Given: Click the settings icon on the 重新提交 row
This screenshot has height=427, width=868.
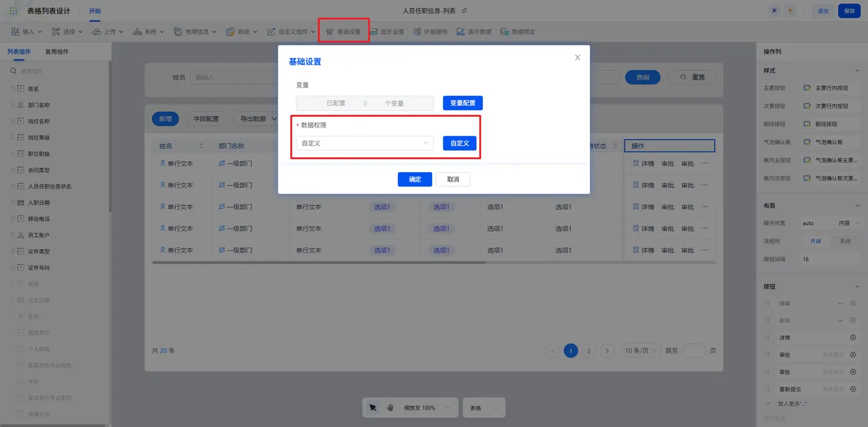Looking at the screenshot, I should 852,389.
